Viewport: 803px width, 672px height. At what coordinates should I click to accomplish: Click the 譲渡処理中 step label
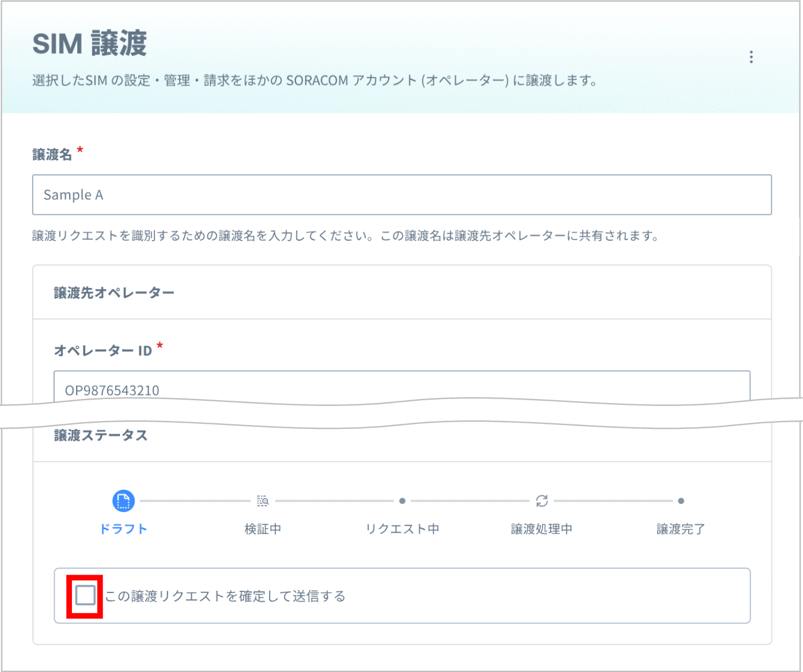pyautogui.click(x=541, y=529)
